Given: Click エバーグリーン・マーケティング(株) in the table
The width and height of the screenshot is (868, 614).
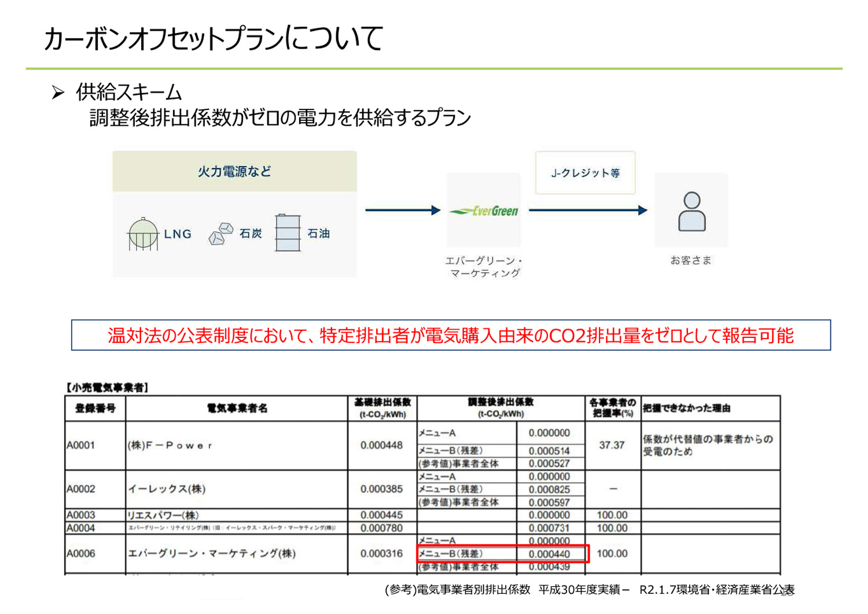Looking at the screenshot, I should (x=212, y=554).
